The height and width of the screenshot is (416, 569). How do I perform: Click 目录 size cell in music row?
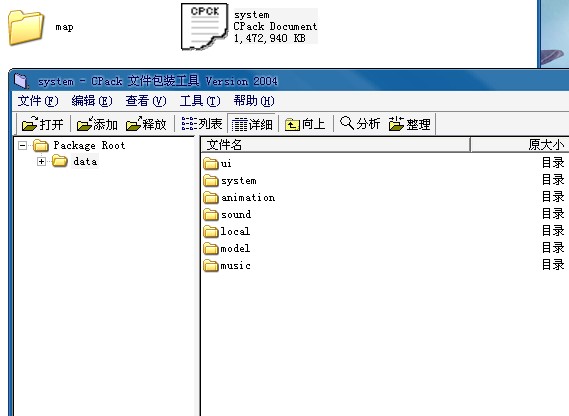553,265
